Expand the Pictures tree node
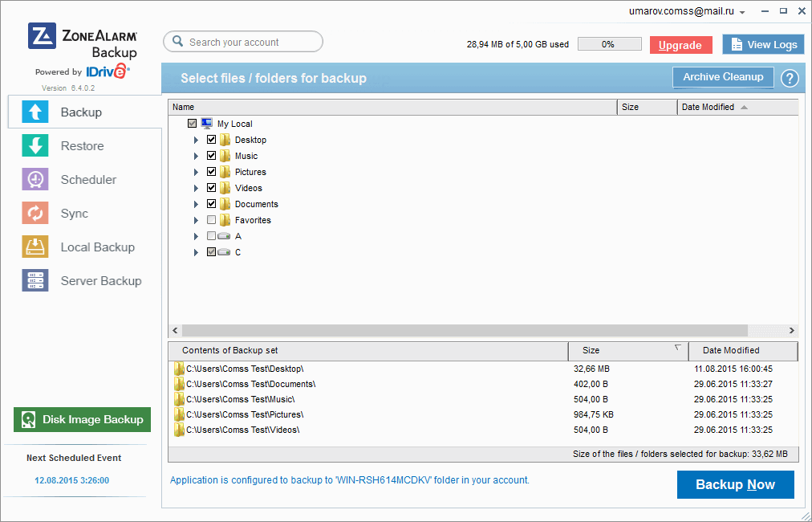Image resolution: width=812 pixels, height=522 pixels. coord(197,172)
